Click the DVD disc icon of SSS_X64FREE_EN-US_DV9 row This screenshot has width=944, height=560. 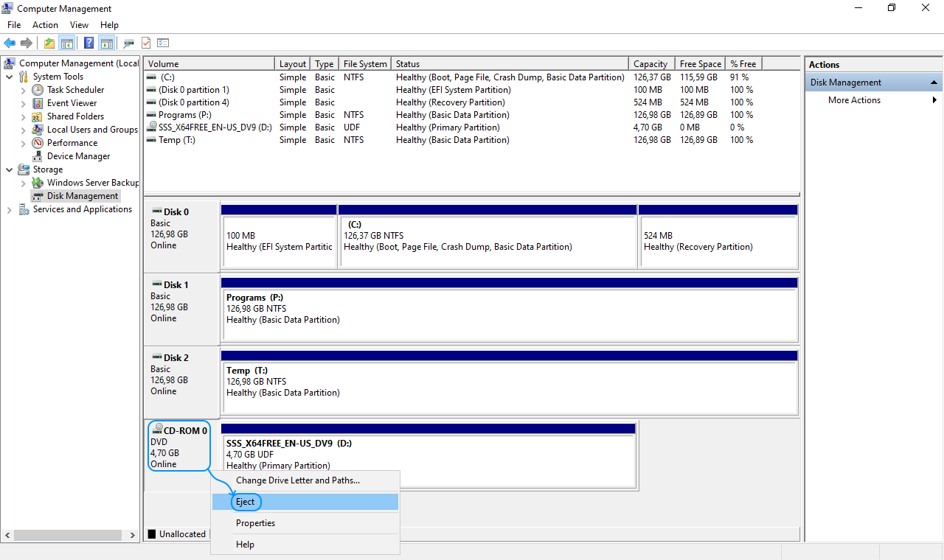point(152,127)
